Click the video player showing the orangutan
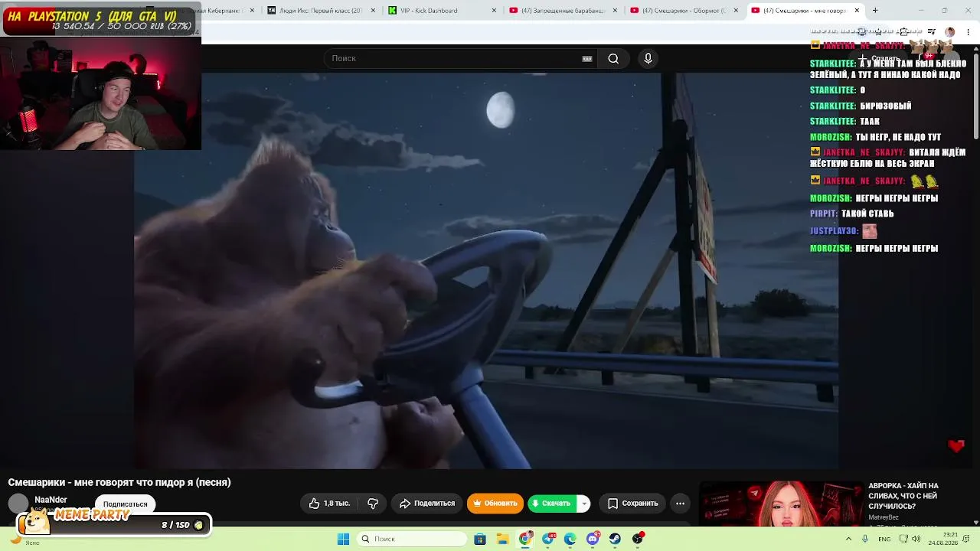 [486, 269]
